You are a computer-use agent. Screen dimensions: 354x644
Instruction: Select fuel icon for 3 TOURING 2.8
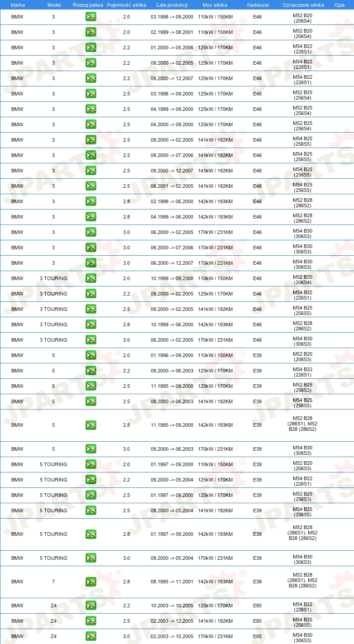[91, 324]
